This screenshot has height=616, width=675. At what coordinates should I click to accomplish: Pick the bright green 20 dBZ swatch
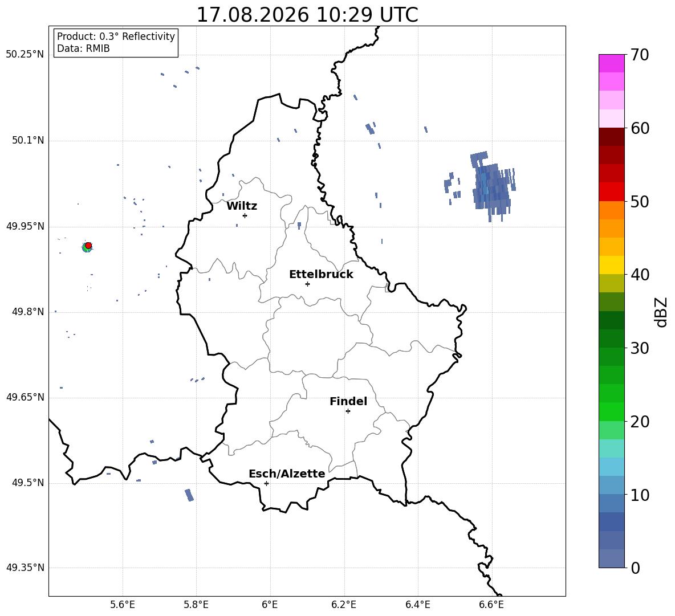(612, 411)
